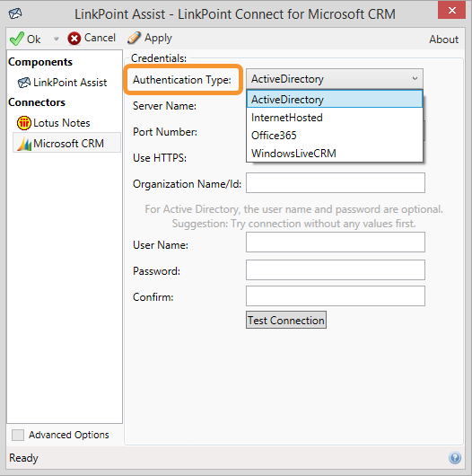
Task: Focus the User Name input field
Action: (336, 242)
